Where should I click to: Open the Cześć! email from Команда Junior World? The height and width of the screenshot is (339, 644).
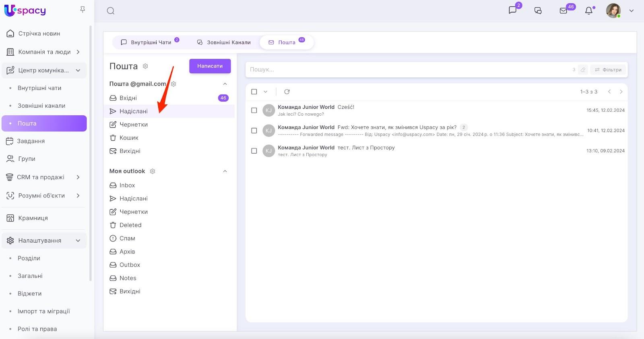[437, 110]
